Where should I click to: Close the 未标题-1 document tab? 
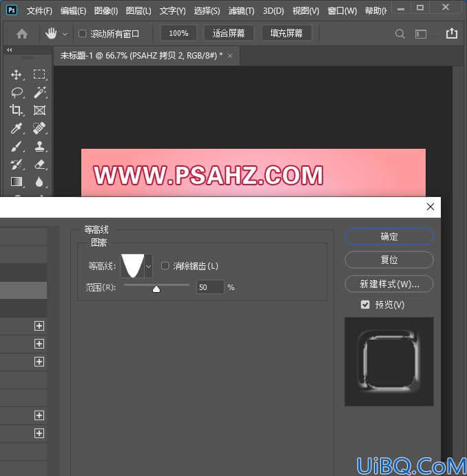point(230,56)
